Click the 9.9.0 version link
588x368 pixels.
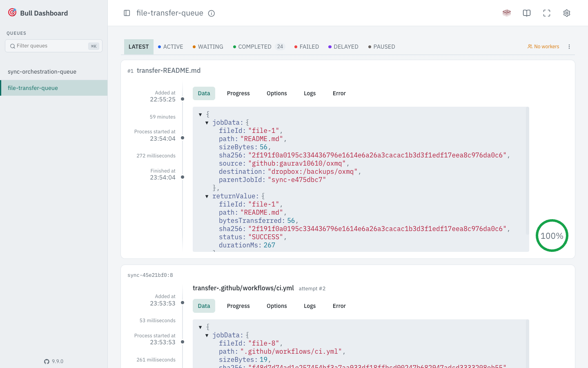(x=58, y=361)
